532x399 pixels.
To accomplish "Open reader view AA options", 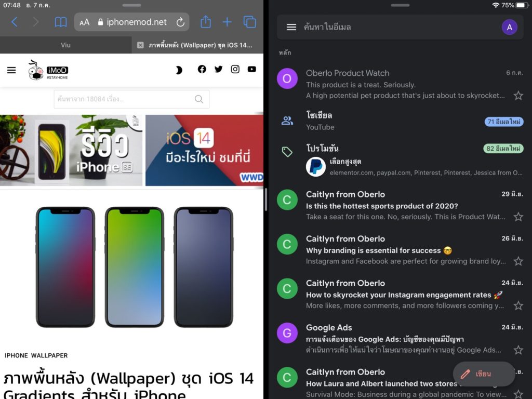I will [85, 22].
